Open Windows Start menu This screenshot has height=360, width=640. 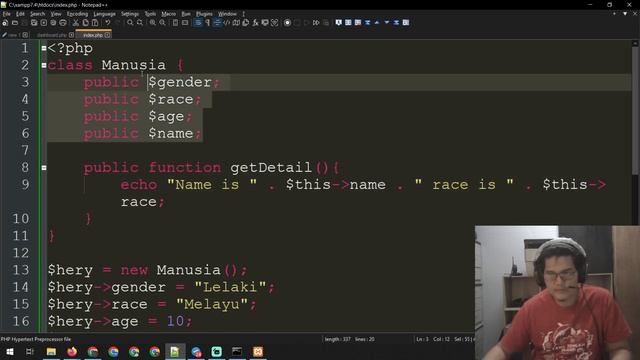click(x=9, y=351)
